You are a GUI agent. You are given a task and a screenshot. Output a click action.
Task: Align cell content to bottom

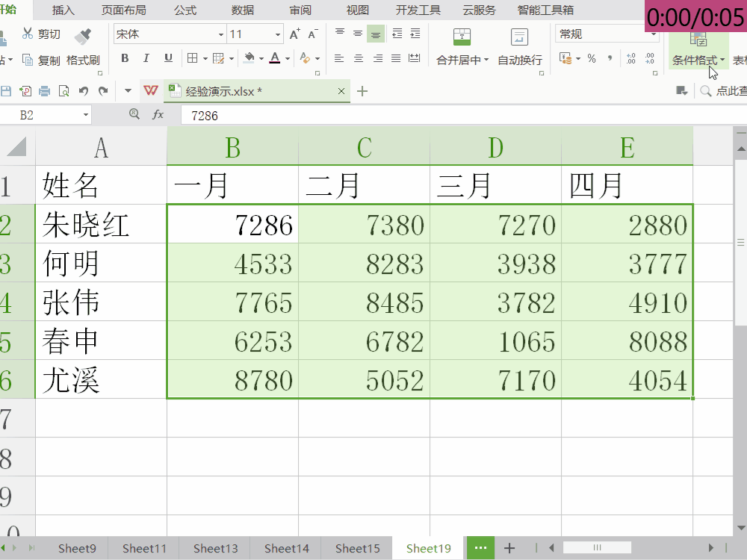(x=376, y=34)
